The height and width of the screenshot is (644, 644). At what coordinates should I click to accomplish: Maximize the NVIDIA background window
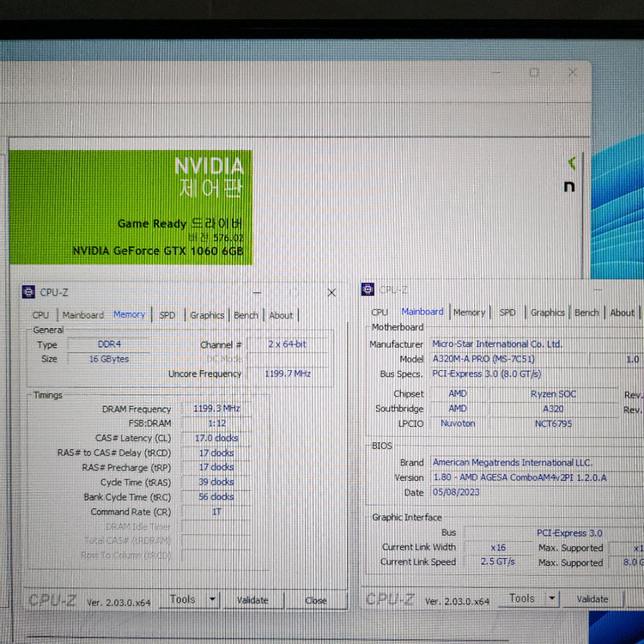pos(534,73)
